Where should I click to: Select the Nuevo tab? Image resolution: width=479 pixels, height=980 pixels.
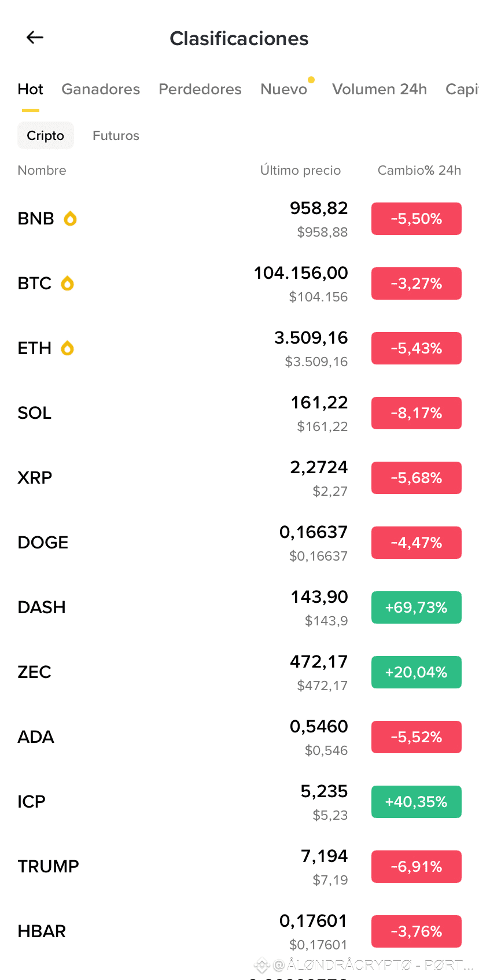pos(283,89)
